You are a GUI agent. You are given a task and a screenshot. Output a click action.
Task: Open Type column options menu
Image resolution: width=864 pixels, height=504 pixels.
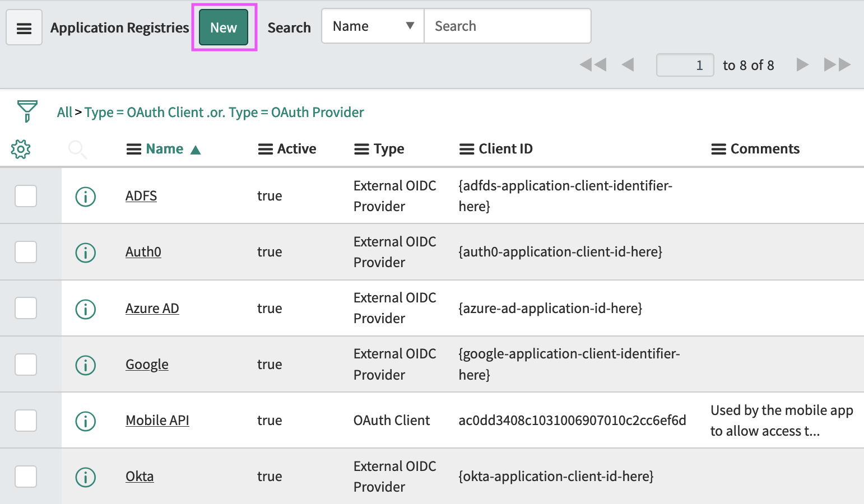click(361, 150)
